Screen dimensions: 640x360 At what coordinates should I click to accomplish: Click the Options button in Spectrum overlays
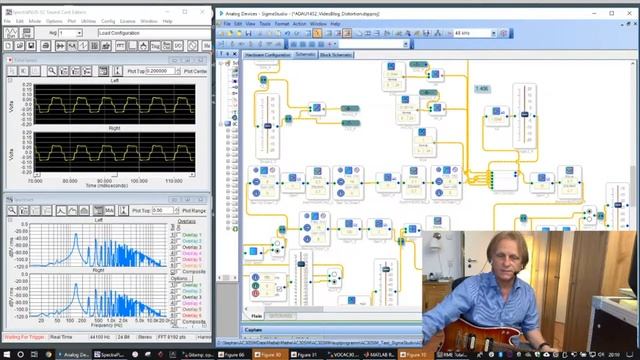(179, 278)
